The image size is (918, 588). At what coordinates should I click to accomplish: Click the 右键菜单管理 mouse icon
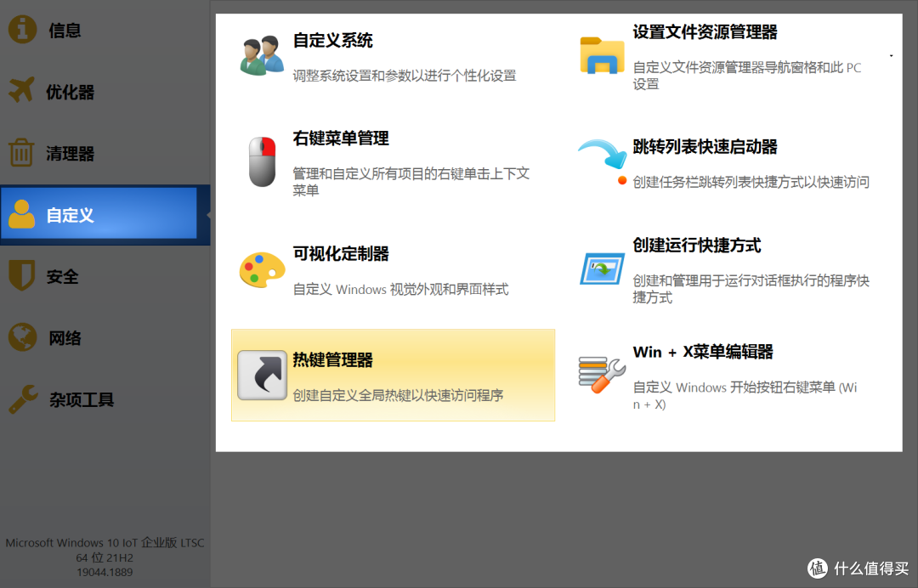[x=262, y=161]
